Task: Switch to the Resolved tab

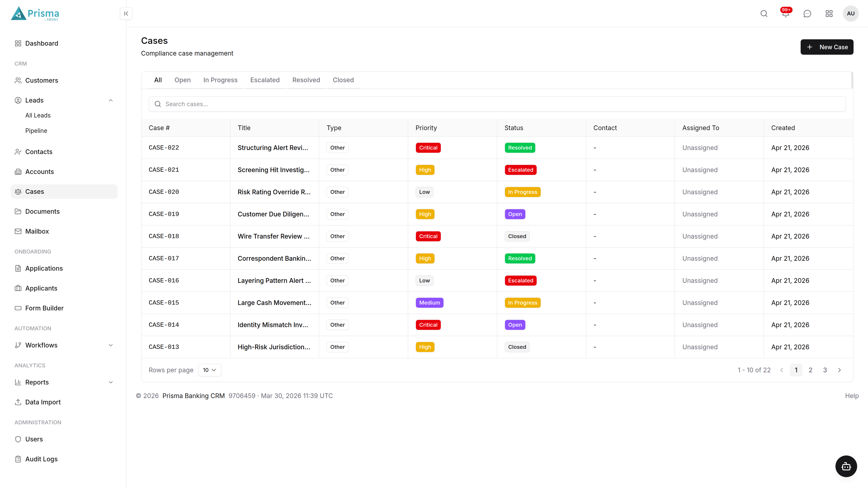Action: point(306,80)
